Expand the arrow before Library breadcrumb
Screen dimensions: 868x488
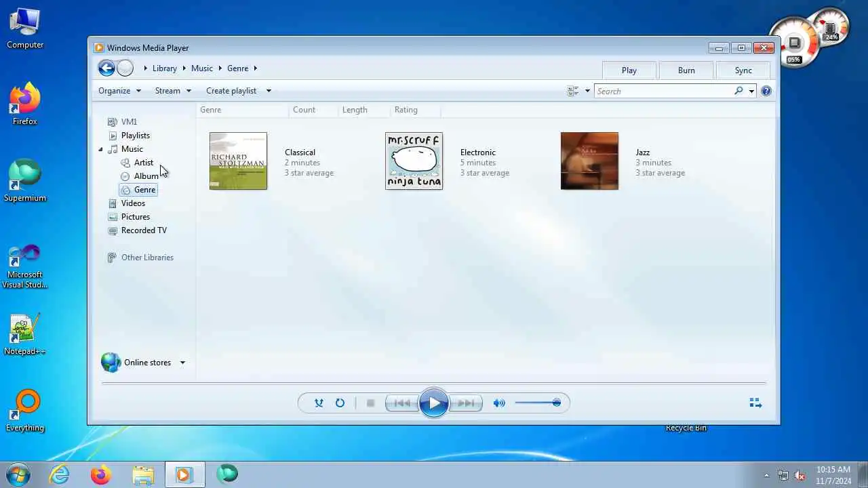click(145, 68)
